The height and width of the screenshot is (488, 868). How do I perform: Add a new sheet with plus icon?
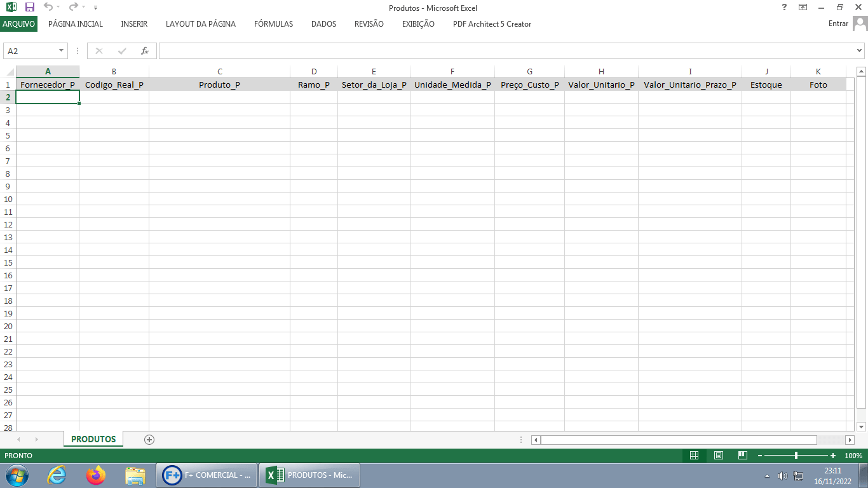point(149,439)
